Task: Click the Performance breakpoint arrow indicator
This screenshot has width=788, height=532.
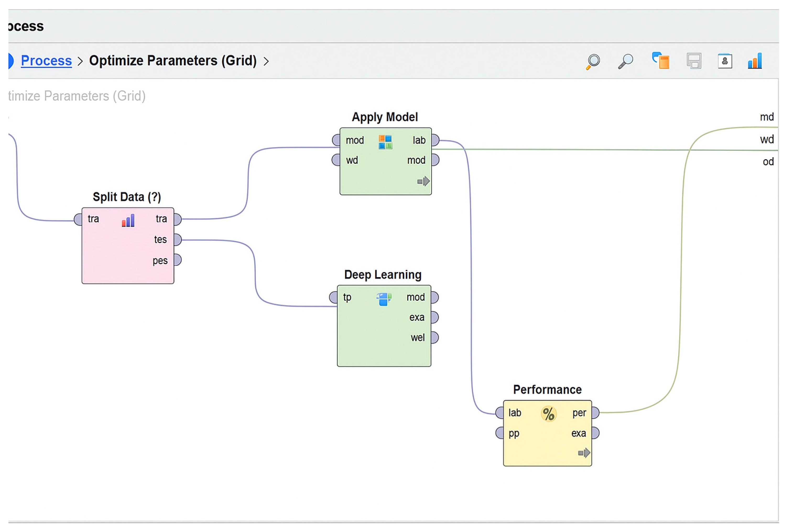Action: tap(584, 453)
